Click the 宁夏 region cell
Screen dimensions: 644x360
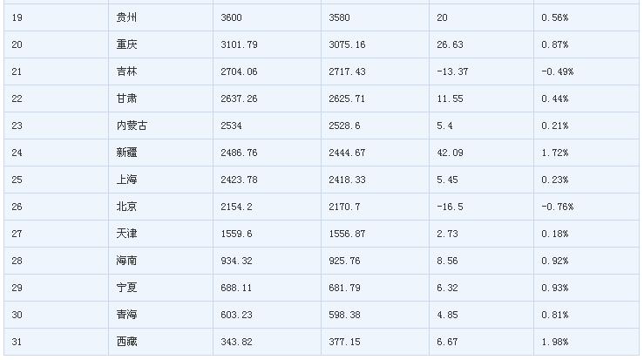pos(126,288)
